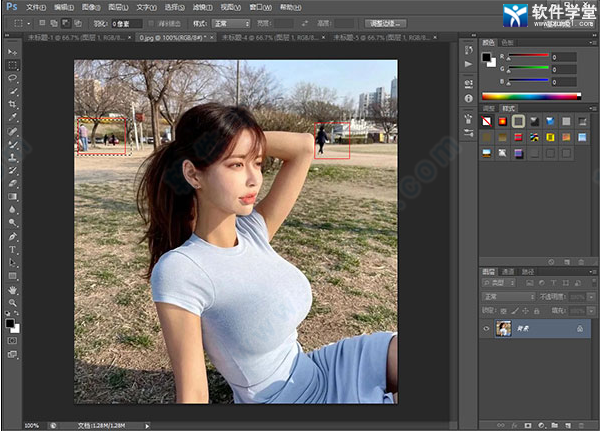
Task: Select the Move tool in the toolbox
Action: click(13, 51)
